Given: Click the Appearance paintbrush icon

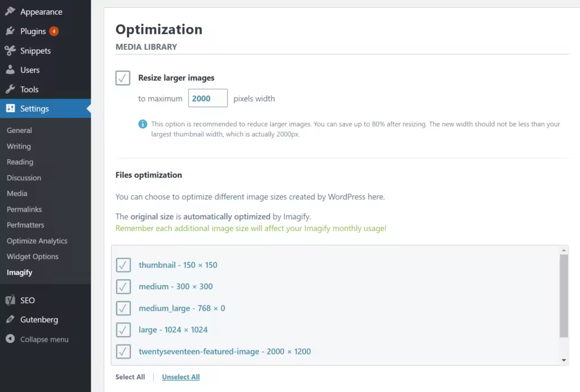Looking at the screenshot, I should coord(10,11).
